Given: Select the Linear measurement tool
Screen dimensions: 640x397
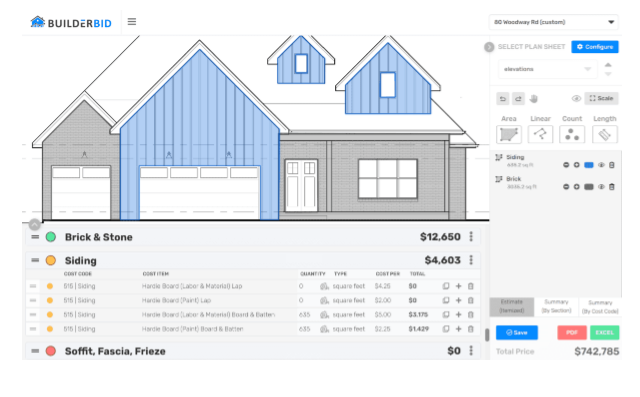Looking at the screenshot, I should point(540,134).
